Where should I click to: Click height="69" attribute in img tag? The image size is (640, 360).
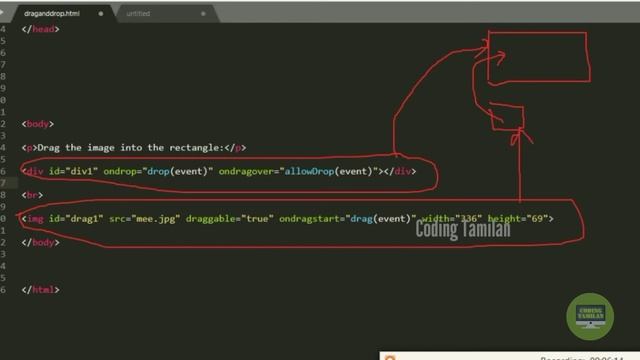click(518, 219)
